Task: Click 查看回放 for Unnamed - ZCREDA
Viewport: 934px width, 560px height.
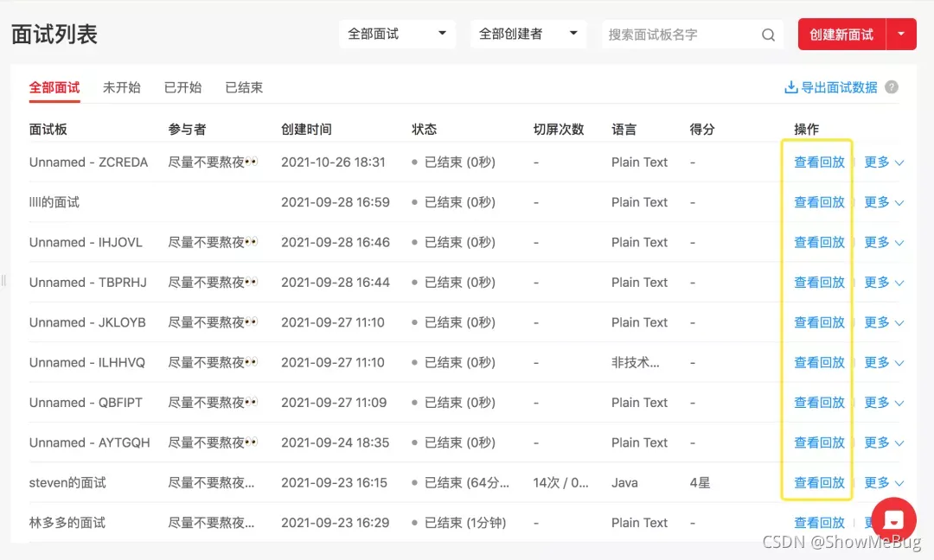Action: tap(819, 162)
